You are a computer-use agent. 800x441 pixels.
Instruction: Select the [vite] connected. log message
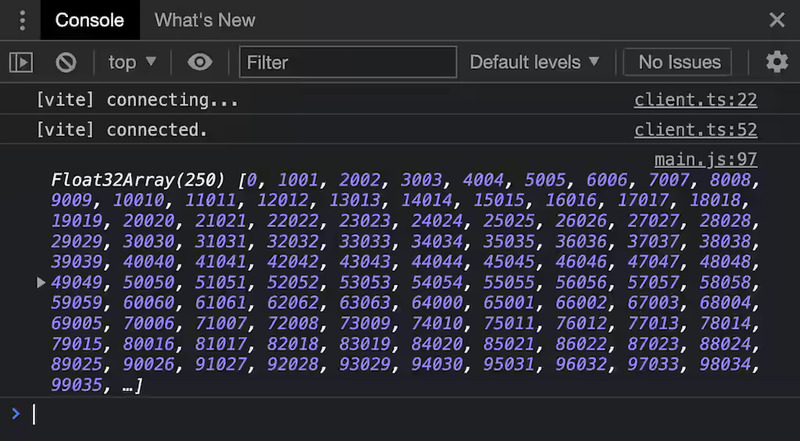[121, 130]
